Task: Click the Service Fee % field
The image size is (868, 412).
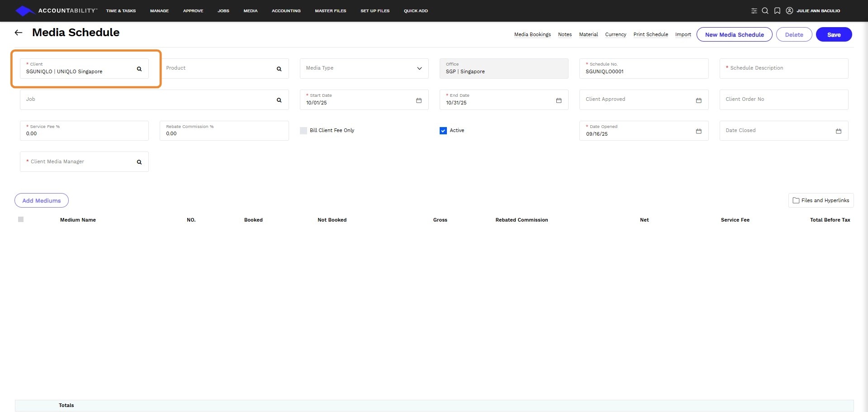Action: [84, 131]
